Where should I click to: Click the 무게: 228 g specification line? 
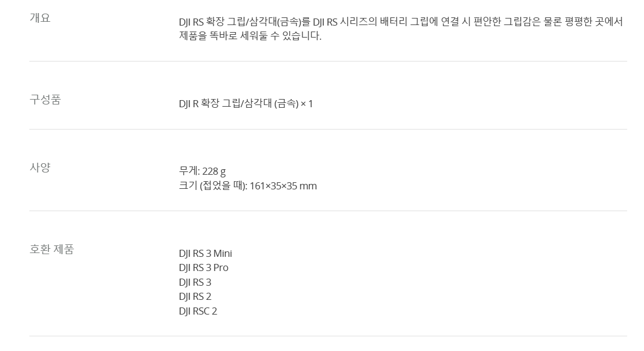[203, 171]
